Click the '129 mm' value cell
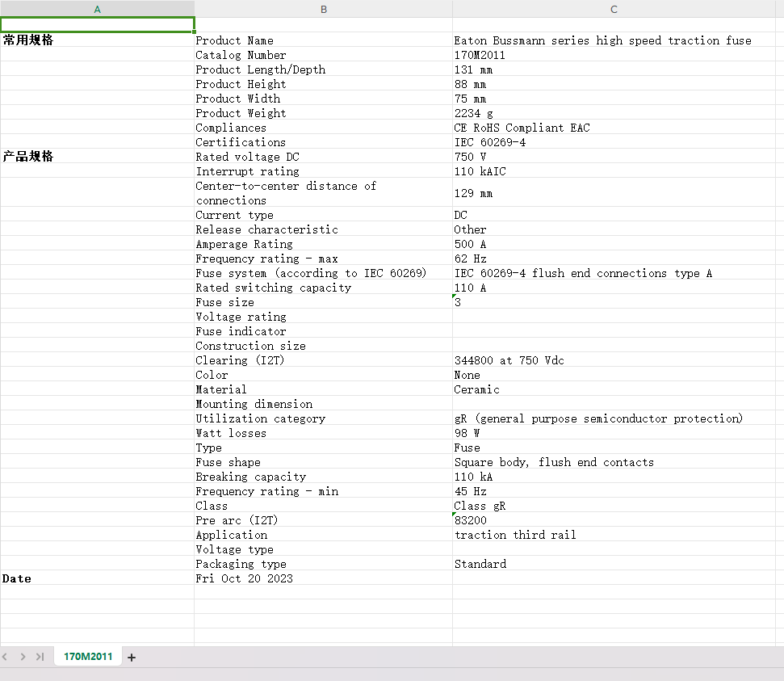 point(614,192)
